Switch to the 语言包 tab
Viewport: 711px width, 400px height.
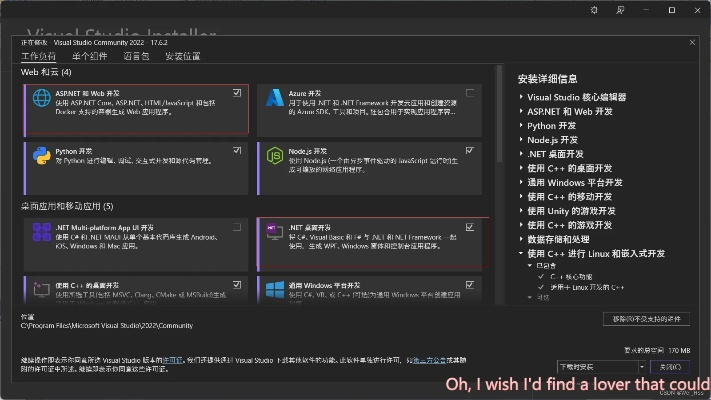point(136,56)
